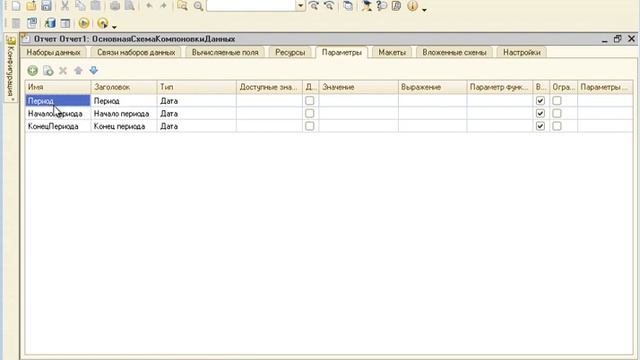Click the Имя column header
The image size is (640, 360).
[58, 87]
